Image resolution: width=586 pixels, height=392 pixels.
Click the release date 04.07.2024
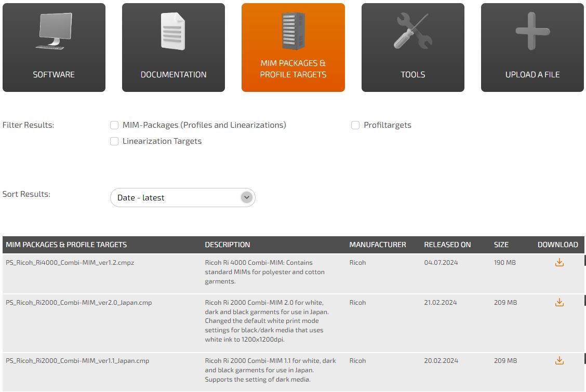(x=441, y=262)
